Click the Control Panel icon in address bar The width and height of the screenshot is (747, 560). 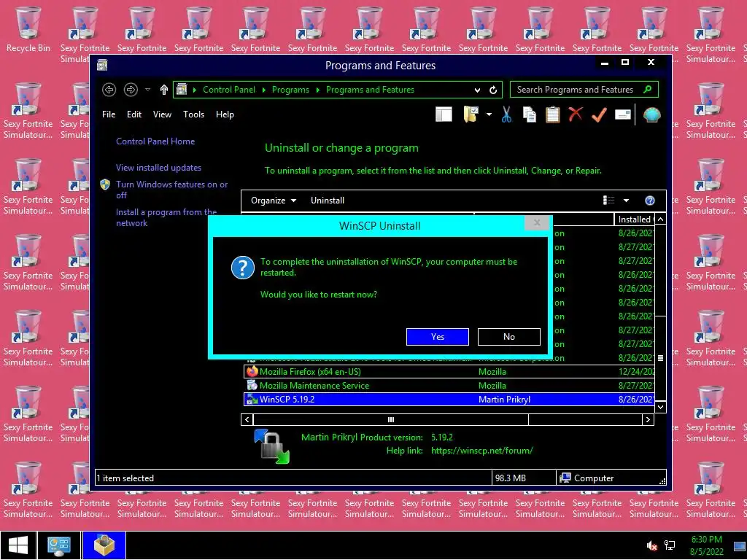click(182, 89)
